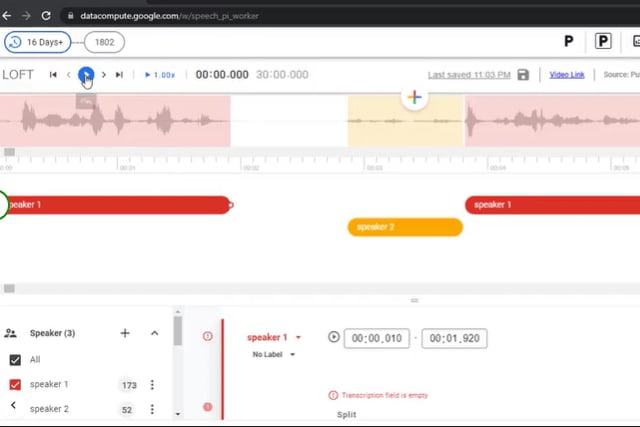Open the Video Link

click(x=567, y=75)
